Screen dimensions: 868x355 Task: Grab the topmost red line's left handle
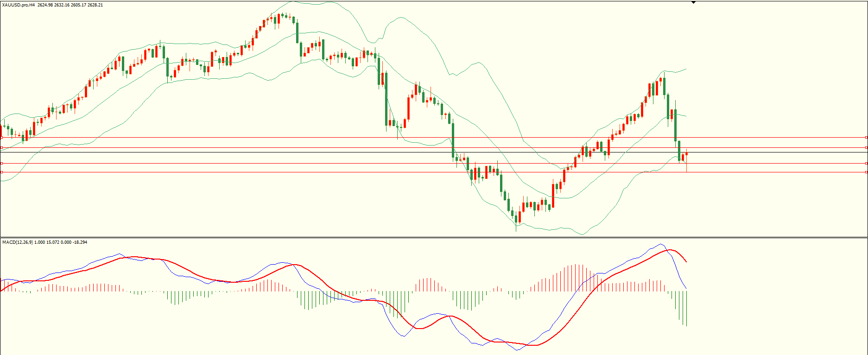(1, 138)
